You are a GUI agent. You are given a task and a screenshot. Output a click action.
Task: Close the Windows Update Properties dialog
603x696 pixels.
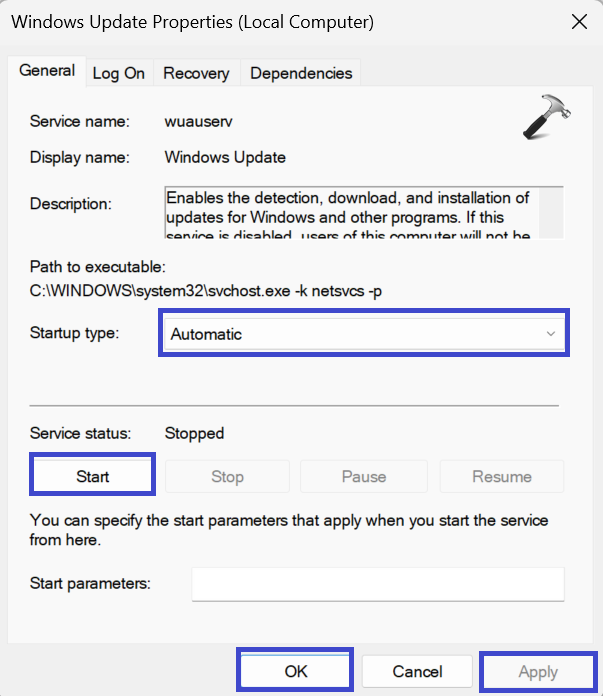tap(578, 20)
